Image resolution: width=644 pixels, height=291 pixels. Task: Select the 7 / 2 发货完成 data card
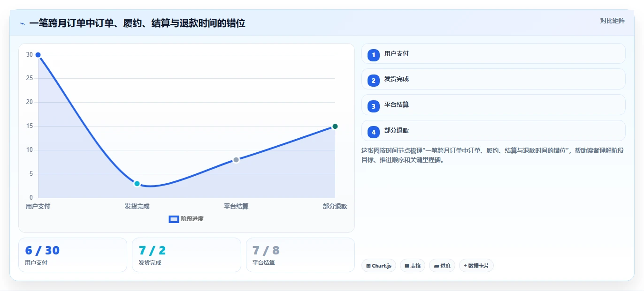(186, 255)
